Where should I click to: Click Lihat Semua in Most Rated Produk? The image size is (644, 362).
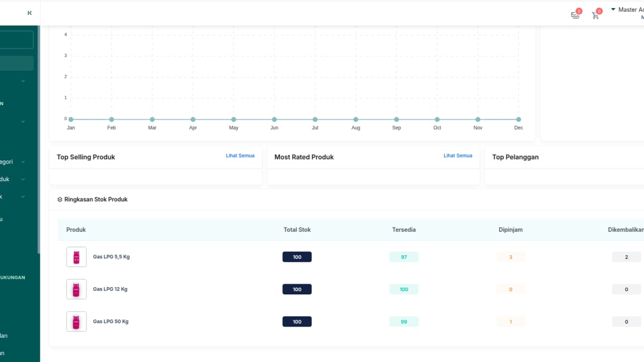pyautogui.click(x=458, y=156)
